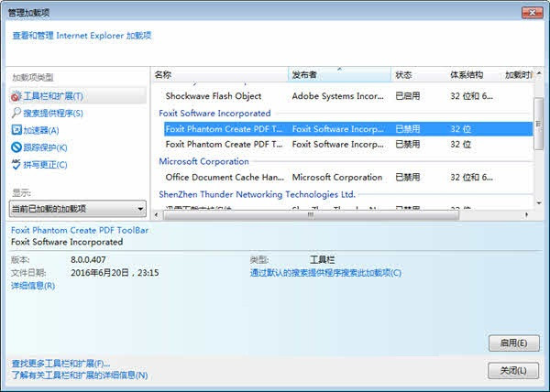Click the file date 2016年6月20日 value
Image resolution: width=550 pixels, height=392 pixels.
115,273
